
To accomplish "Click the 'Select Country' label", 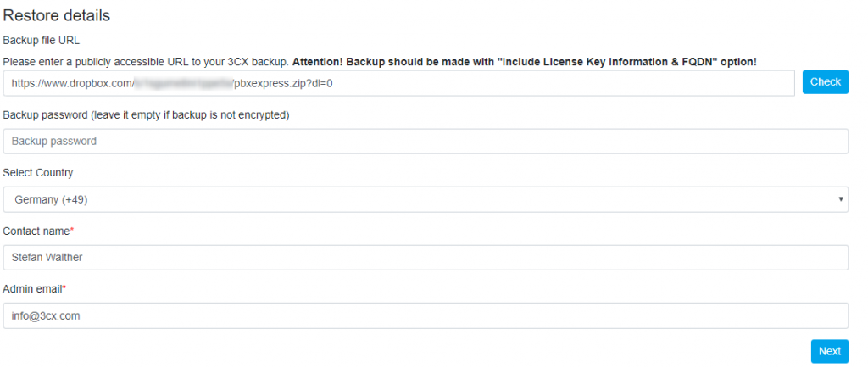I will 38,172.
